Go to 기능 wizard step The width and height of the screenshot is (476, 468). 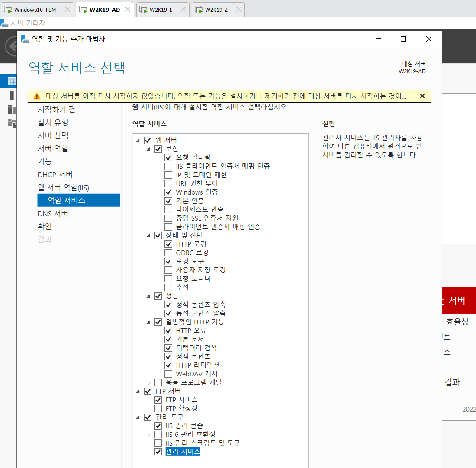coord(45,161)
